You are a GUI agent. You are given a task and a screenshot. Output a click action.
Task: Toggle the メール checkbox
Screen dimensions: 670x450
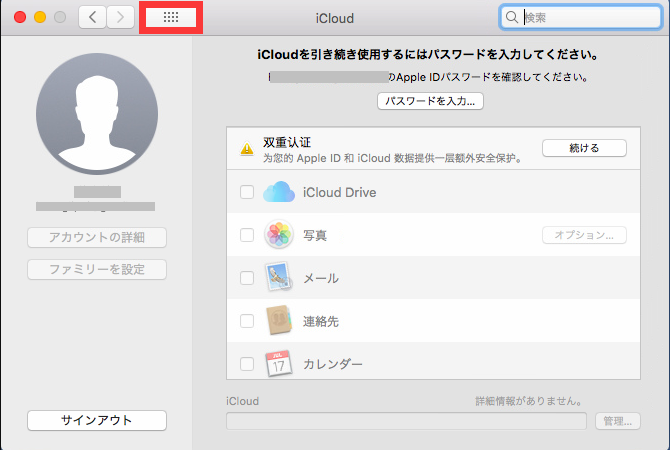coord(247,278)
